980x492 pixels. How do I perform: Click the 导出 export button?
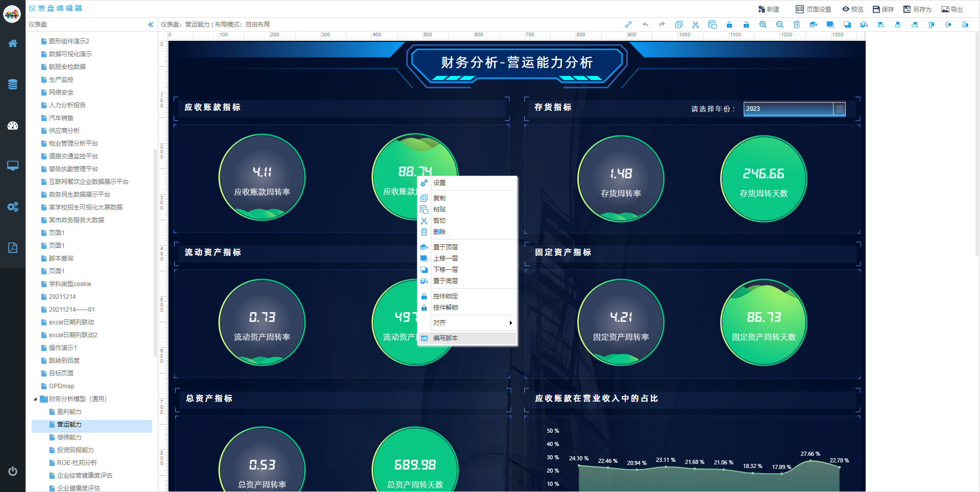tap(952, 9)
